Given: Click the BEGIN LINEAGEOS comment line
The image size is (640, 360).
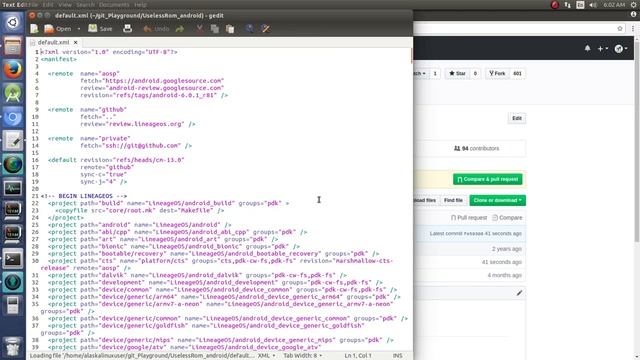Looking at the screenshot, I should coord(84,196).
